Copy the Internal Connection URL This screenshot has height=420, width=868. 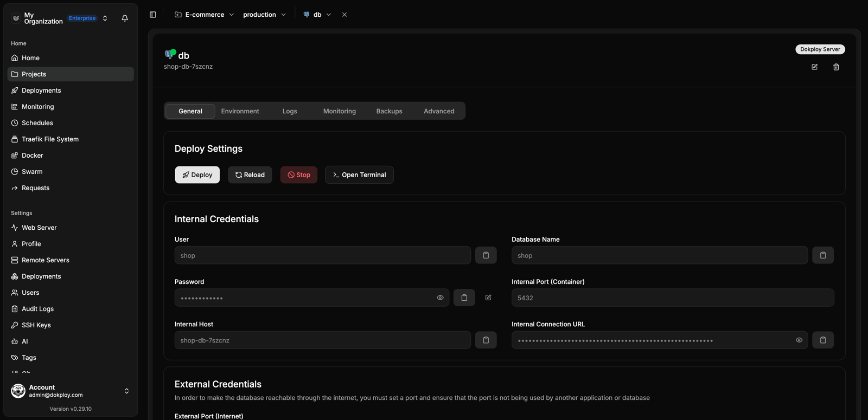(823, 340)
